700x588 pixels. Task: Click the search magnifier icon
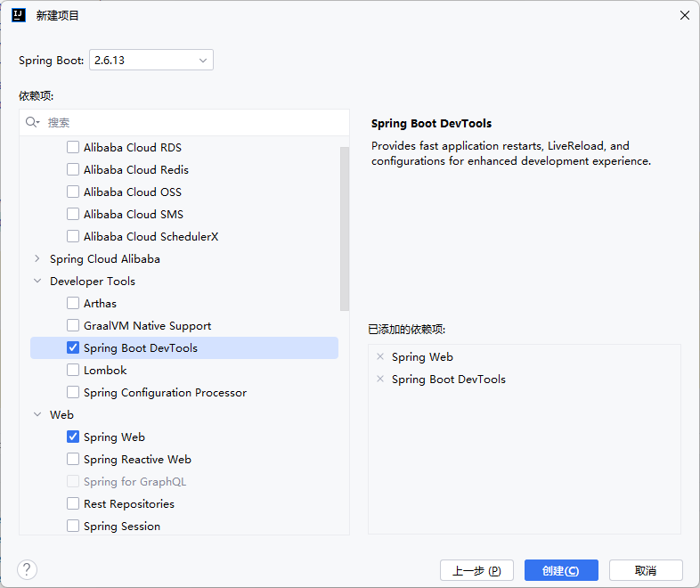[32, 122]
